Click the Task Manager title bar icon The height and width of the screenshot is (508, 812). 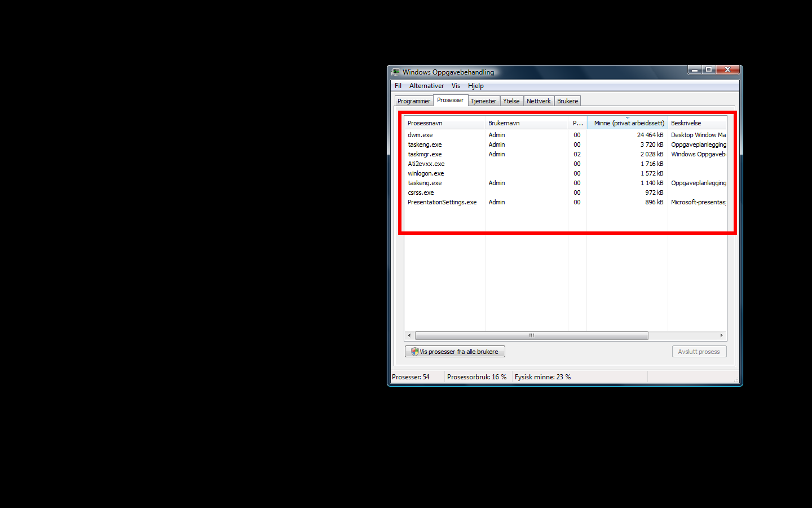tap(396, 72)
